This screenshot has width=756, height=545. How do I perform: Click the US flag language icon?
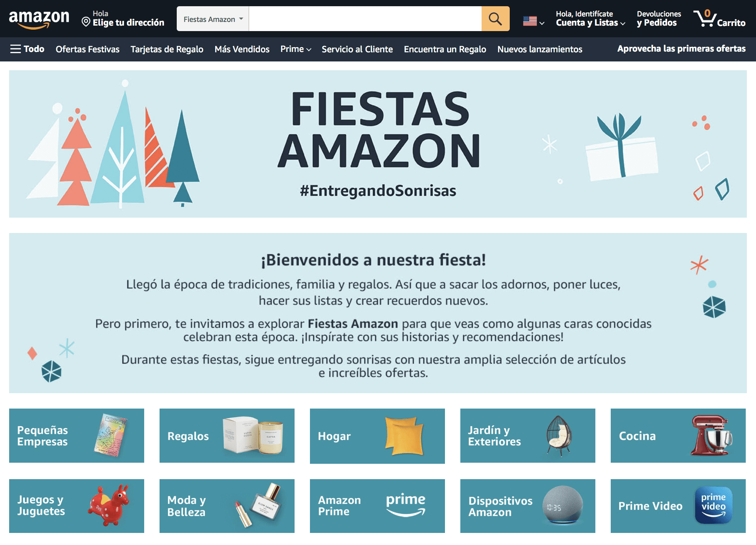pyautogui.click(x=529, y=21)
